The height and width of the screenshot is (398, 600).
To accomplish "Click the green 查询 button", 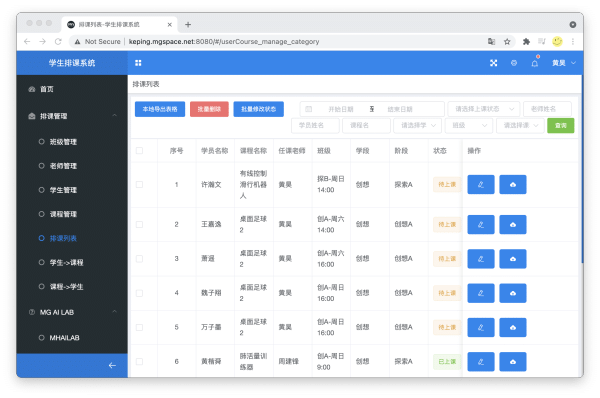I will click(561, 126).
